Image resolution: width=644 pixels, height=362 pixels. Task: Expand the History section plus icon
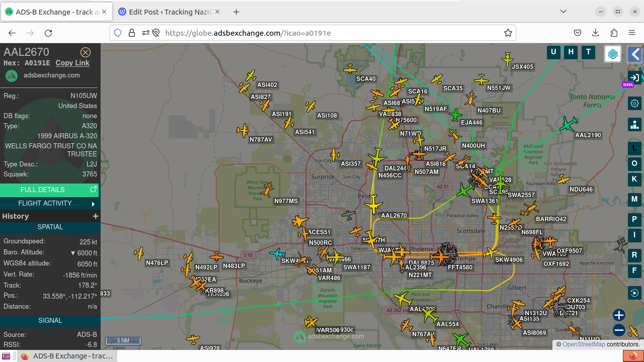click(96, 216)
